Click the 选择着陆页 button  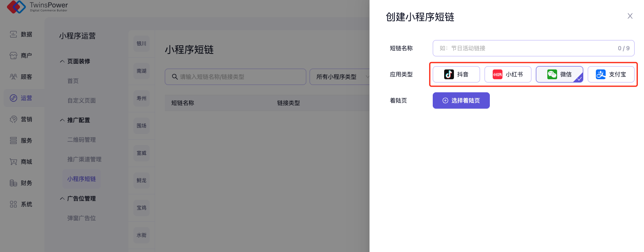tap(461, 100)
